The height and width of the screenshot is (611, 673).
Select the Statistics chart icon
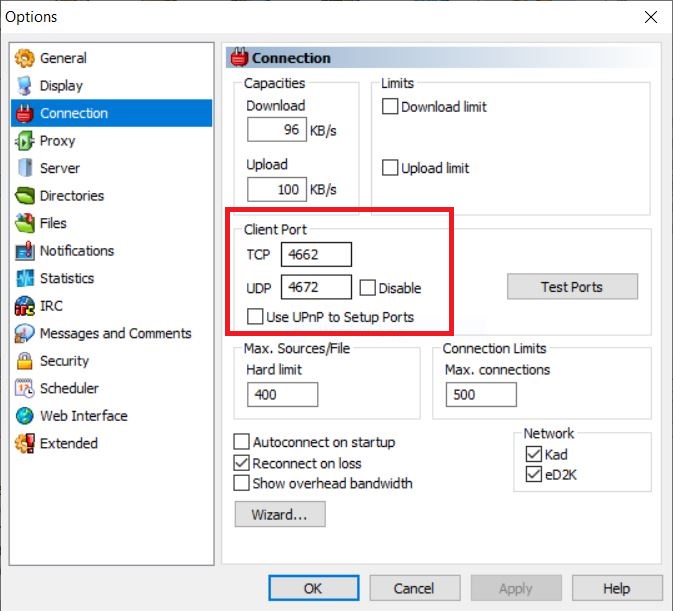(x=25, y=278)
